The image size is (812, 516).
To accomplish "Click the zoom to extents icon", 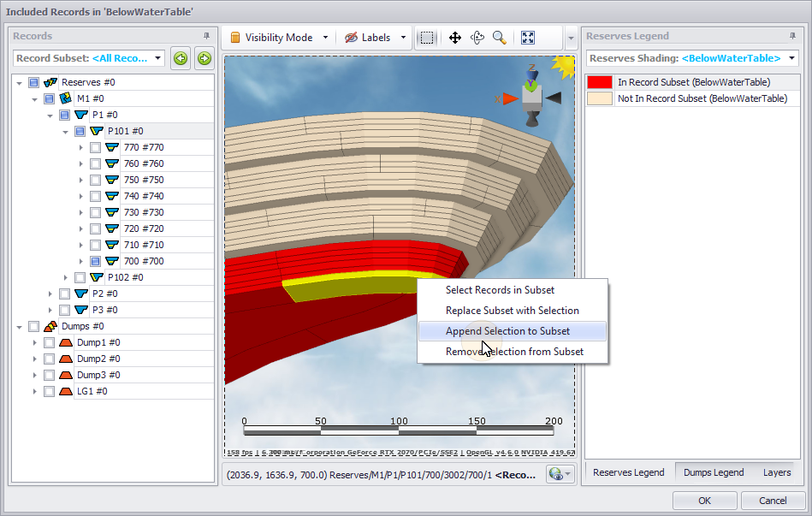I will pos(528,38).
